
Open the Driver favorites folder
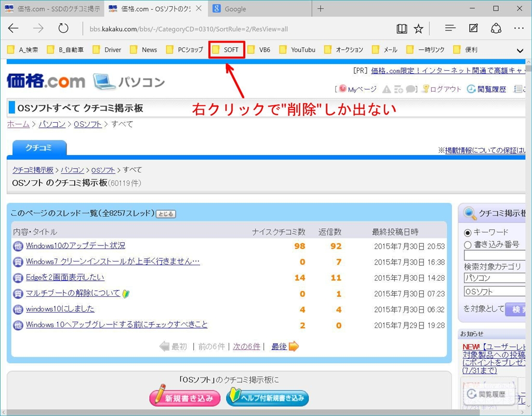107,50
